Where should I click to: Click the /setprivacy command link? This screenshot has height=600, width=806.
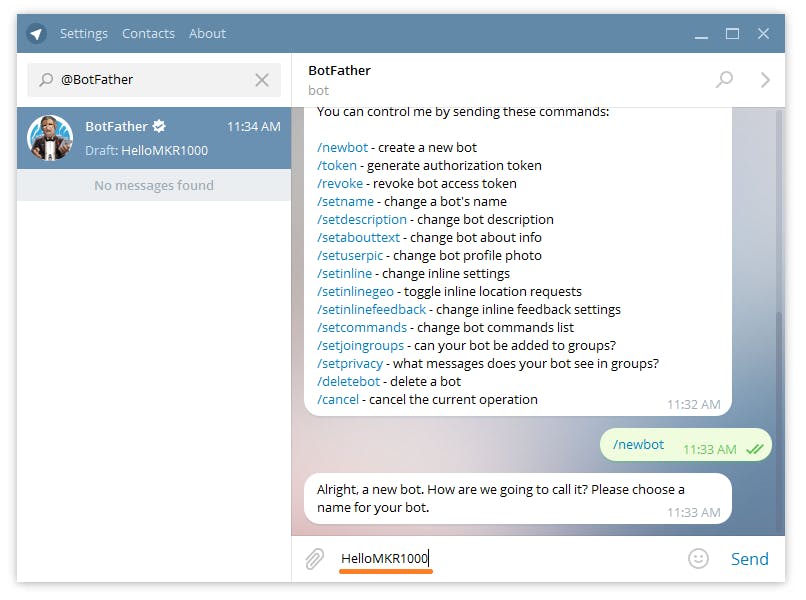(349, 364)
